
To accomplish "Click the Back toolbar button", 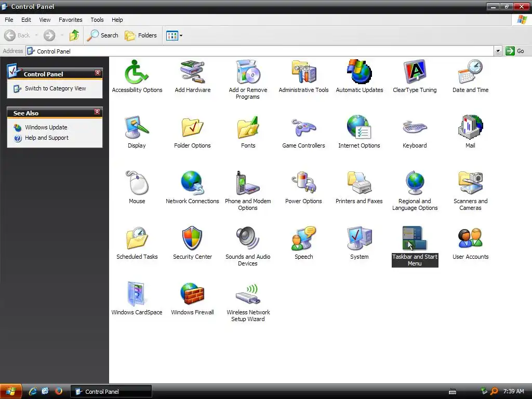I will click(x=17, y=35).
